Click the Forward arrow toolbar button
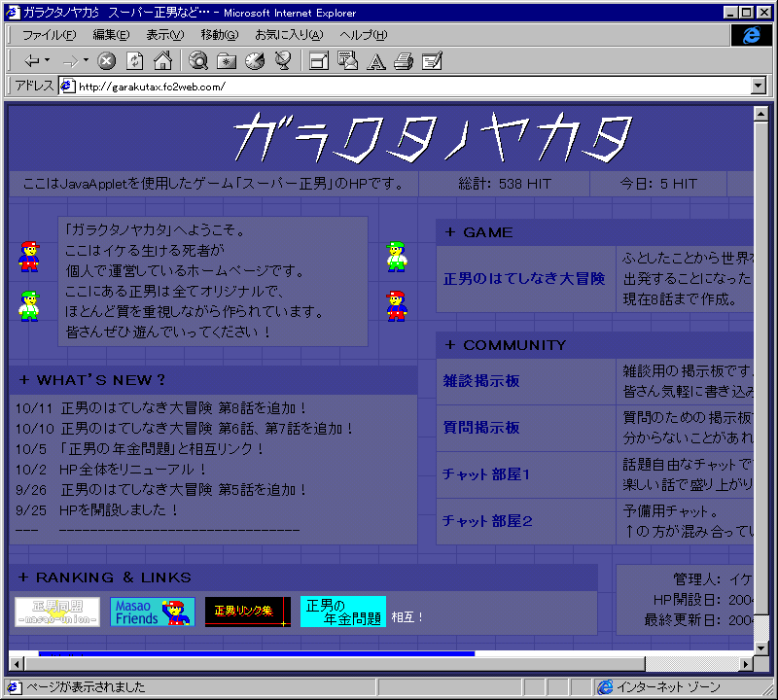This screenshot has height=700, width=778. pyautogui.click(x=70, y=61)
